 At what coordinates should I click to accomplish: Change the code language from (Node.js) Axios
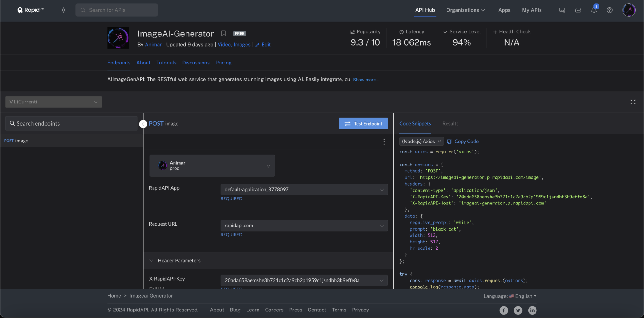(x=421, y=141)
